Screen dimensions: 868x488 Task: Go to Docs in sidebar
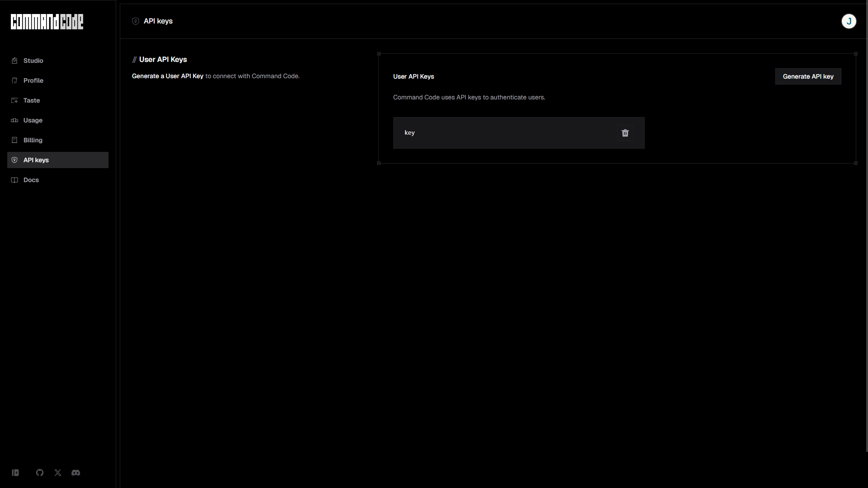58,180
